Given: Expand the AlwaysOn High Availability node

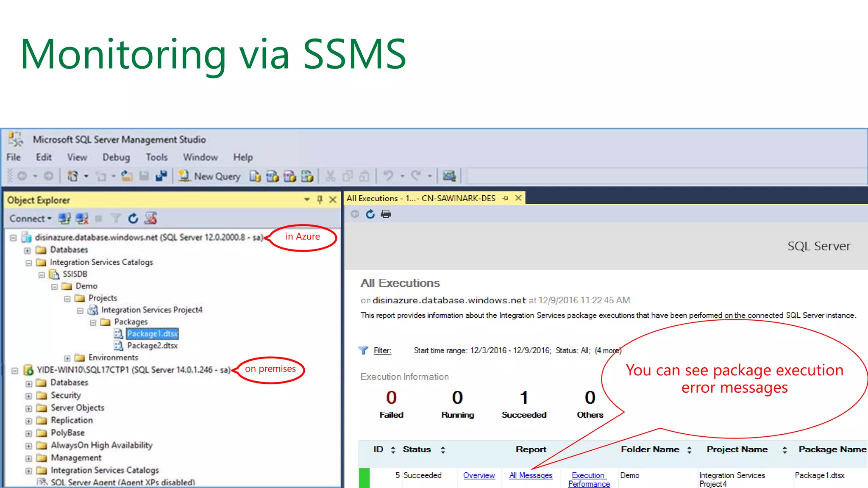Looking at the screenshot, I should pyautogui.click(x=28, y=446).
